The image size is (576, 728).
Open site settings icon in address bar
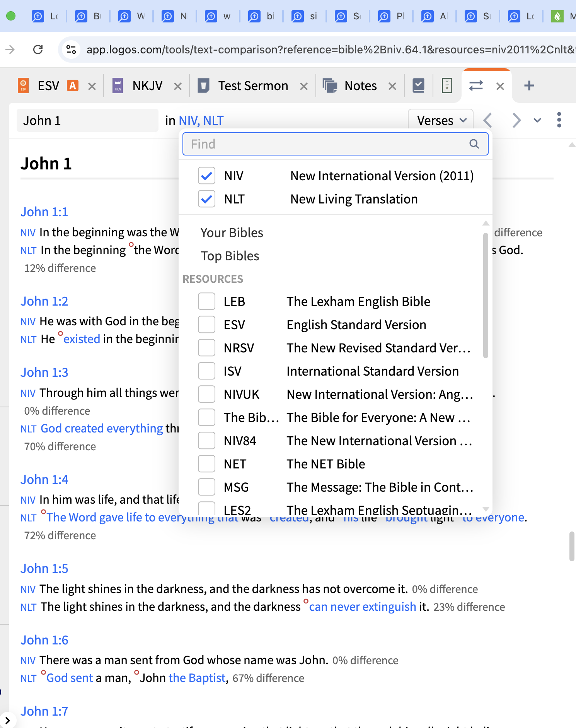(71, 50)
